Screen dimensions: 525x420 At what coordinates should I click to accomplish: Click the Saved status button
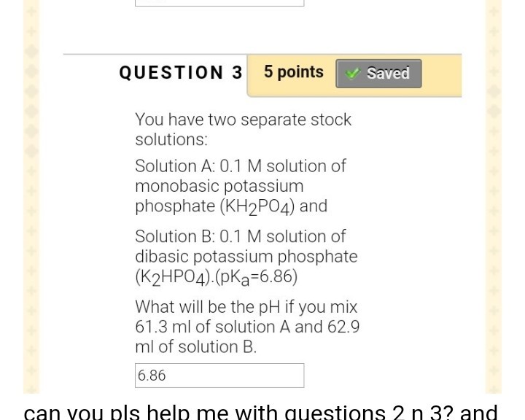tap(378, 74)
